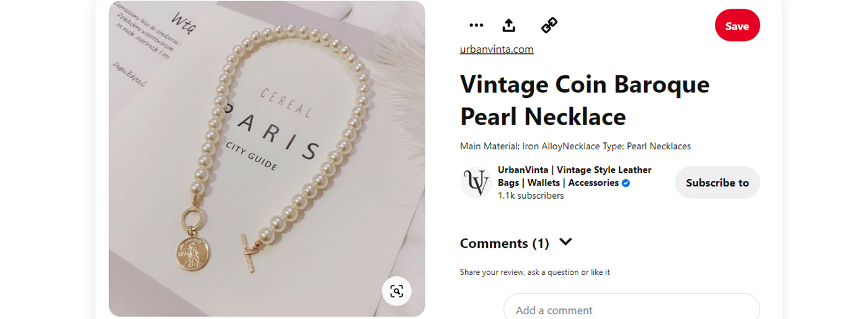Click the share upload icon

point(508,25)
